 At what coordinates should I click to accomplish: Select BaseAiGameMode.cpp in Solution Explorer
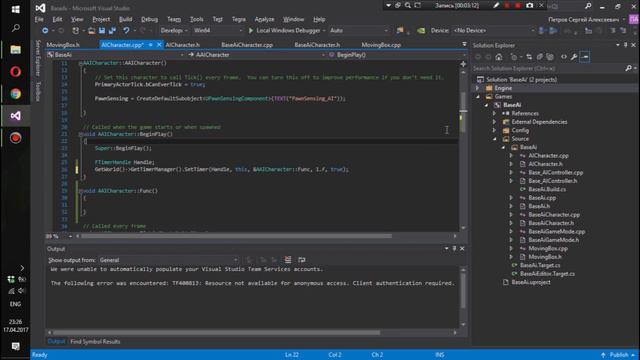(x=557, y=232)
